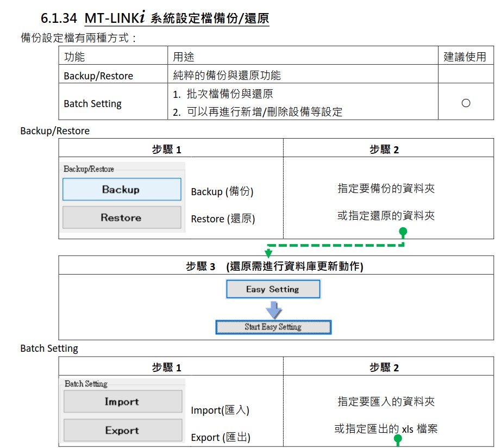Image resolution: width=501 pixels, height=448 pixels.
Task: Click the 'Backup/Restore' section label above the steps table
Action: click(x=55, y=131)
